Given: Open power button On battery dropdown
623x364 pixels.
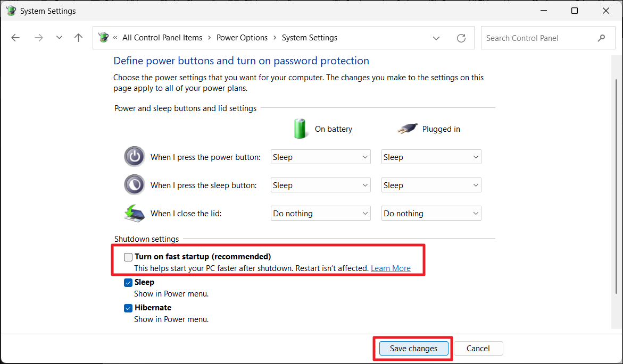Looking at the screenshot, I should [x=320, y=157].
